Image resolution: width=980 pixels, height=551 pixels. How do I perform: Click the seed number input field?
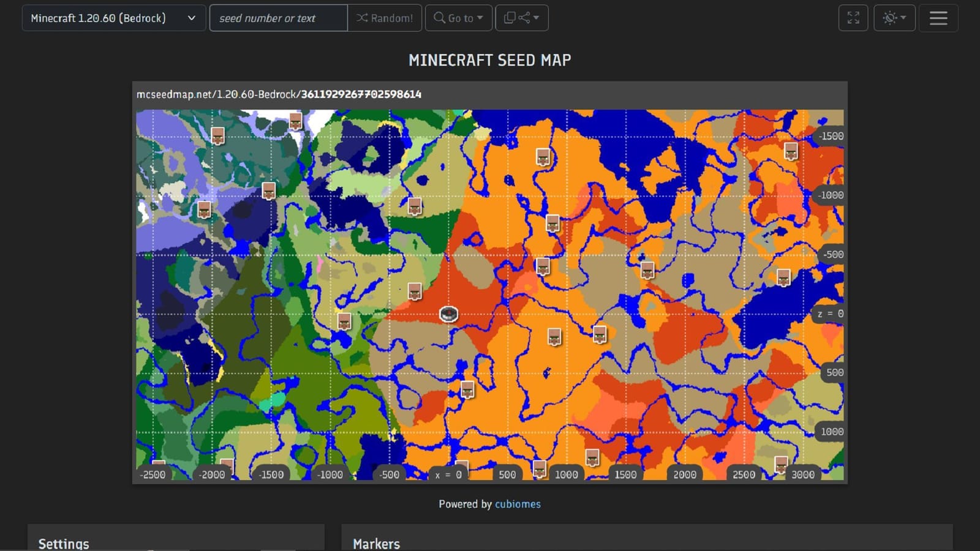point(278,18)
